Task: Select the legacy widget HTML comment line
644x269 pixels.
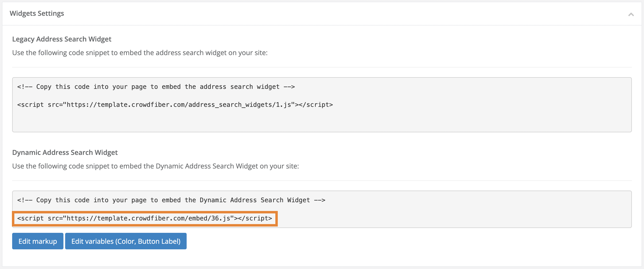Action: click(156, 86)
